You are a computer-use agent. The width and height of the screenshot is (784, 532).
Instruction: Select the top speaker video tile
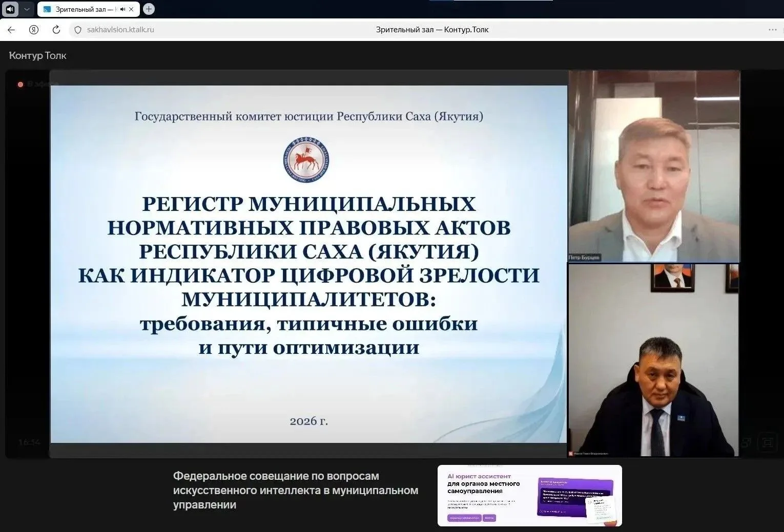click(654, 166)
